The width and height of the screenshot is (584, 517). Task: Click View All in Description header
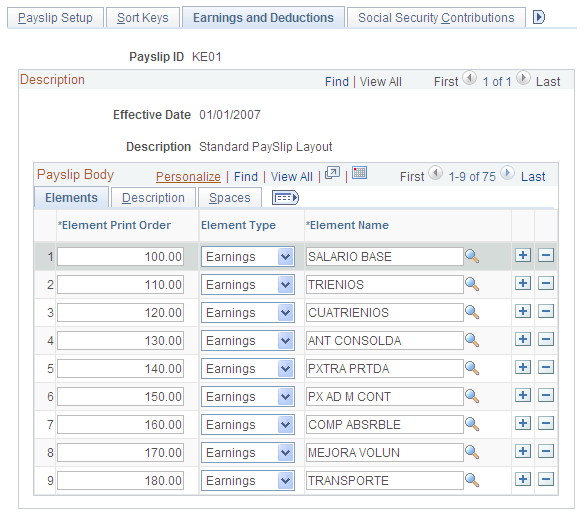[381, 82]
